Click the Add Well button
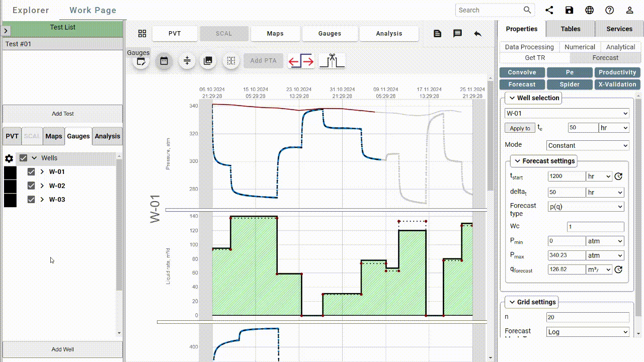The width and height of the screenshot is (644, 362). [x=63, y=349]
